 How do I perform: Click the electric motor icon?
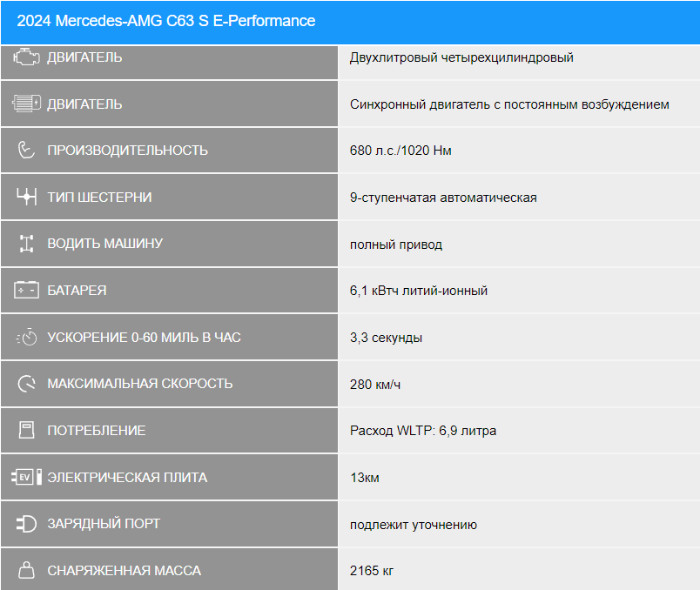(x=26, y=104)
